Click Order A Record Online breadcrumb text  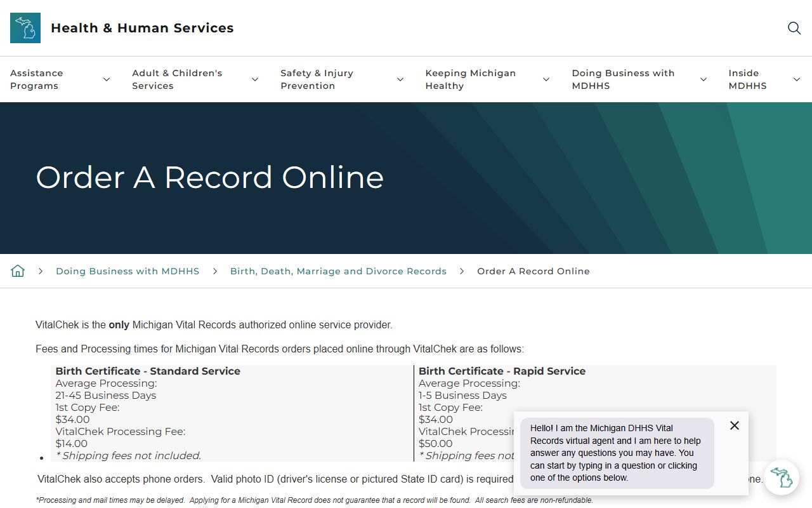534,271
